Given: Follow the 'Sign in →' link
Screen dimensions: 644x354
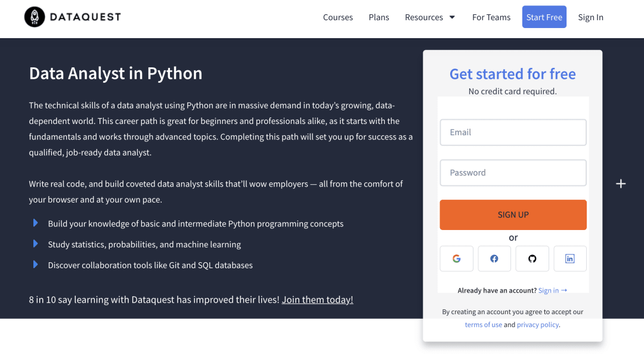Looking at the screenshot, I should coord(553,290).
